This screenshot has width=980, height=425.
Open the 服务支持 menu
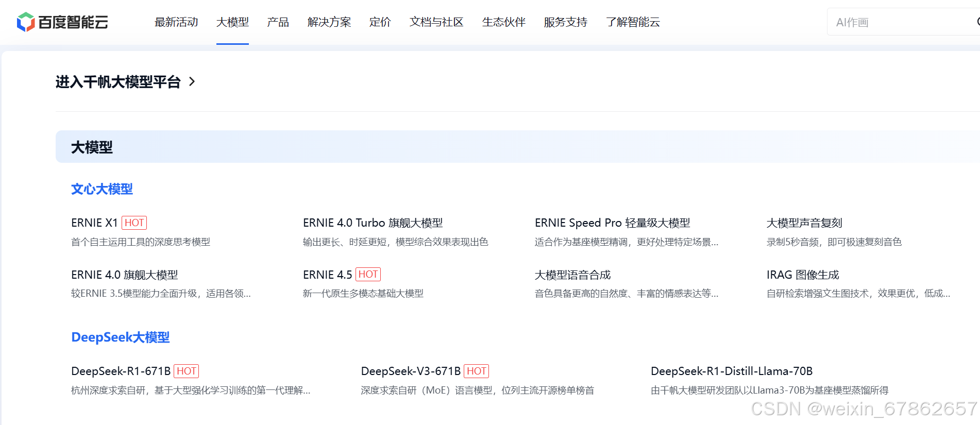[x=566, y=22]
